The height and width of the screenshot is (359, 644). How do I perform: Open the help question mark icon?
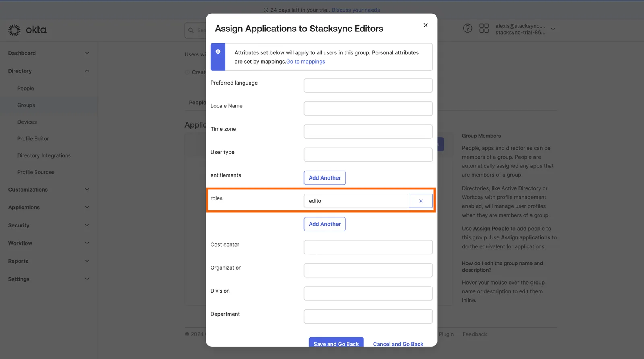[467, 28]
